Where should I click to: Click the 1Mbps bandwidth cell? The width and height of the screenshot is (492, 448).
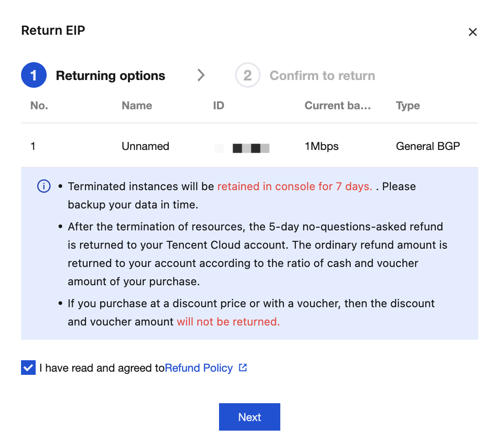point(321,146)
